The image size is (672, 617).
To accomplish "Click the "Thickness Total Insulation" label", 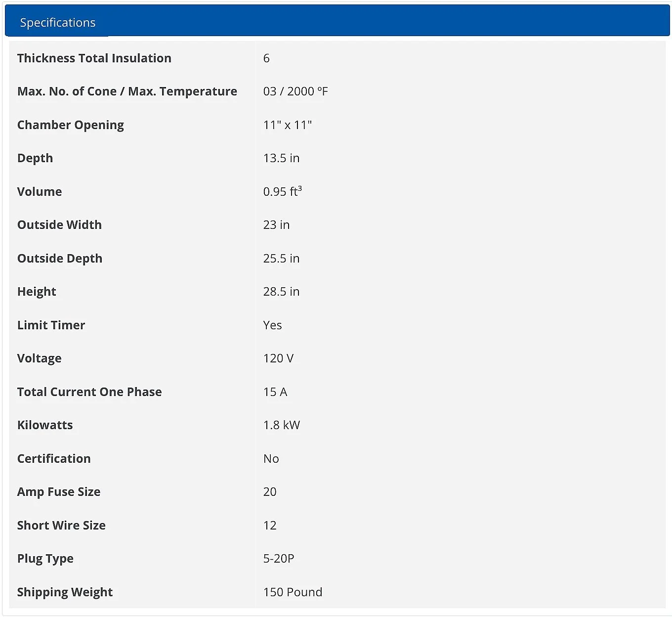I will [x=94, y=58].
